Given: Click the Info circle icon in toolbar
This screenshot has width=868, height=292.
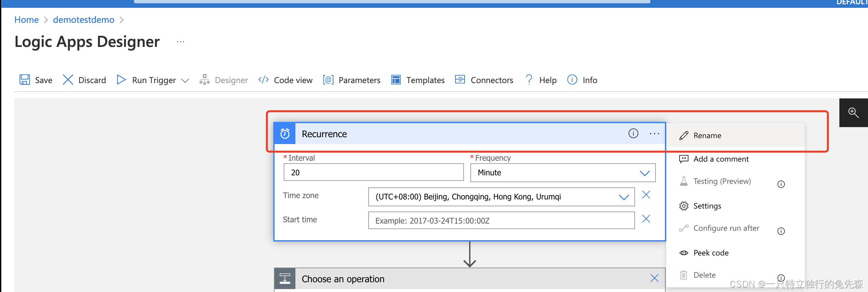Looking at the screenshot, I should [572, 80].
